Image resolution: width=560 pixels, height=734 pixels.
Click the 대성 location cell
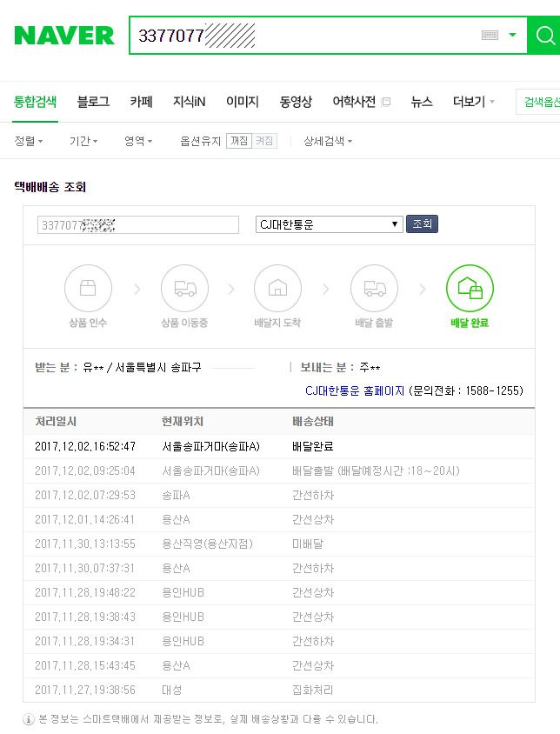click(172, 690)
